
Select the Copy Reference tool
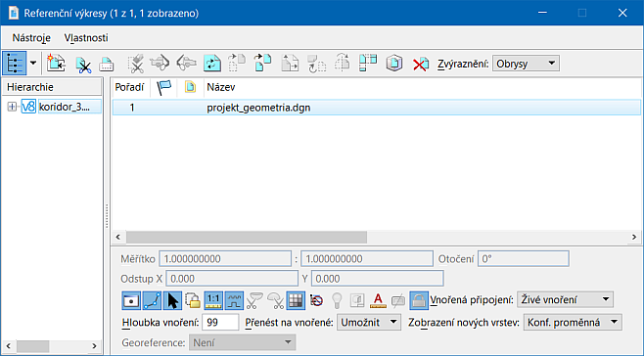[263, 64]
